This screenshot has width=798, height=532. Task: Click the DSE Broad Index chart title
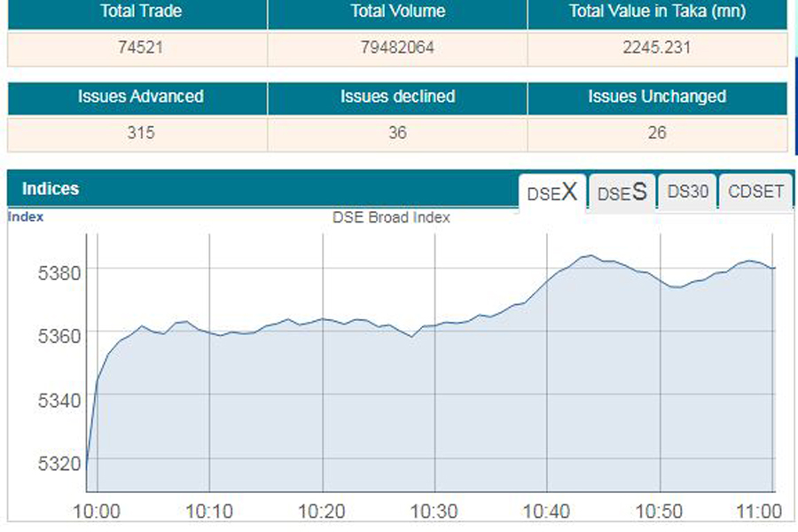pyautogui.click(x=391, y=217)
